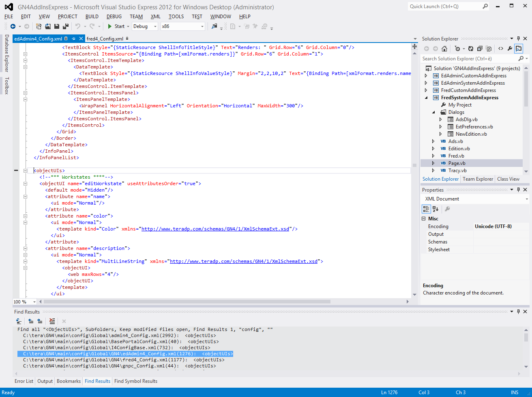Image resolution: width=532 pixels, height=397 pixels.
Task: Sort Properties alphabetically
Action: 435,209
